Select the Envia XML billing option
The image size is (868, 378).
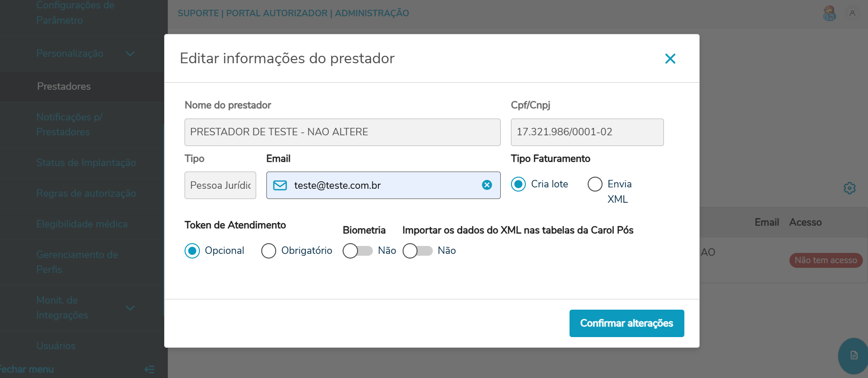595,184
